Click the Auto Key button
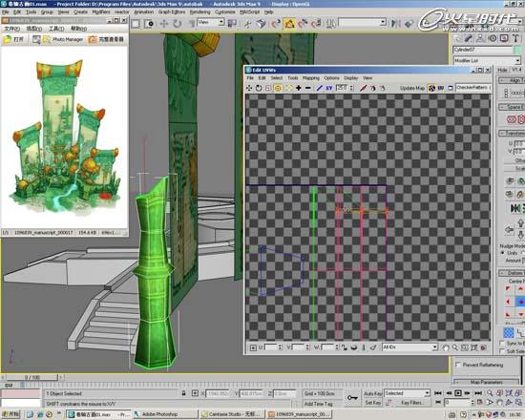Image resolution: width=525 pixels, height=420 pixels. [372, 393]
